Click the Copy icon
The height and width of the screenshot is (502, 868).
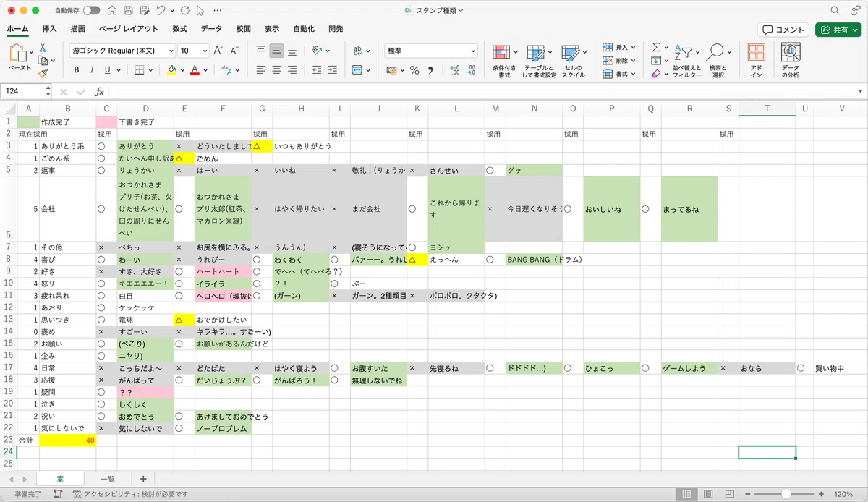[x=42, y=60]
